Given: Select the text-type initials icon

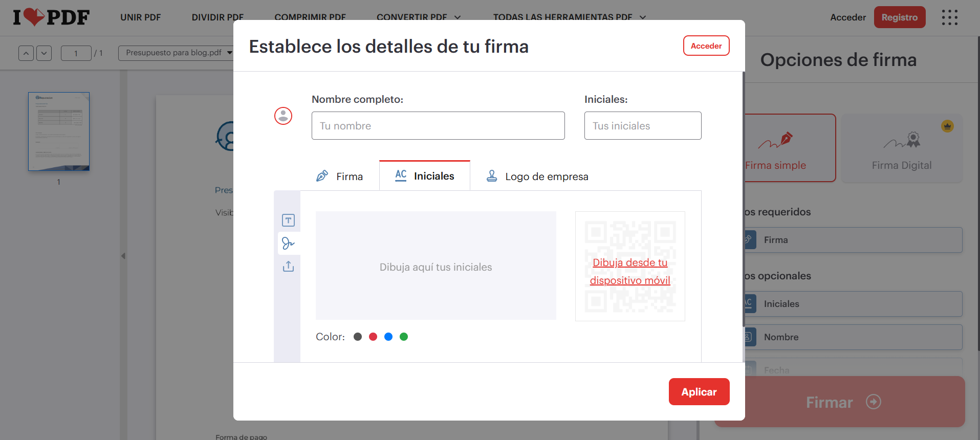Looking at the screenshot, I should [288, 221].
